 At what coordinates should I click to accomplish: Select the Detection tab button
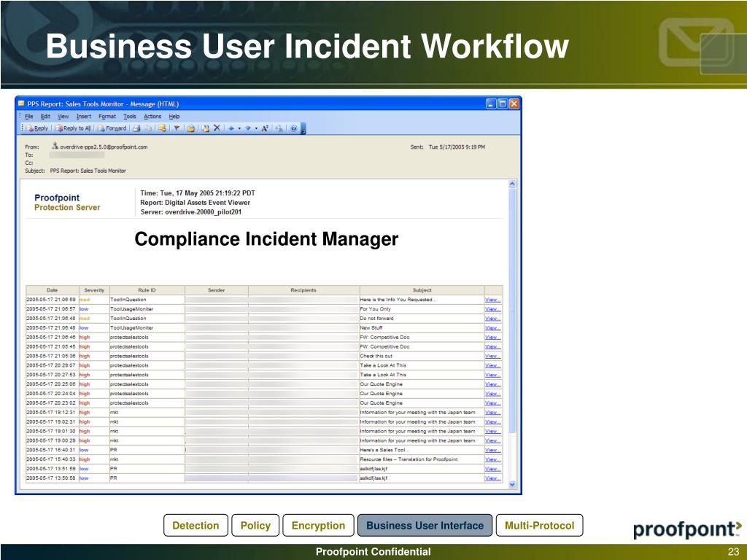[196, 525]
